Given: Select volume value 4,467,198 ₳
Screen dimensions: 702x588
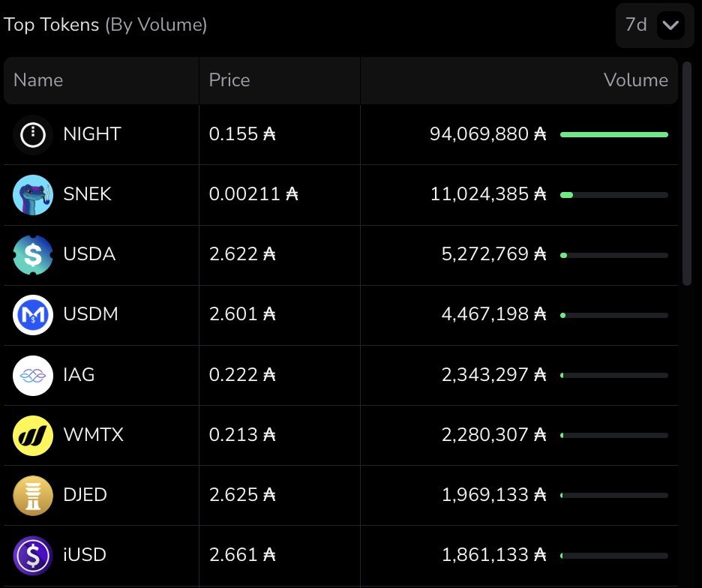Looking at the screenshot, I should point(494,314).
